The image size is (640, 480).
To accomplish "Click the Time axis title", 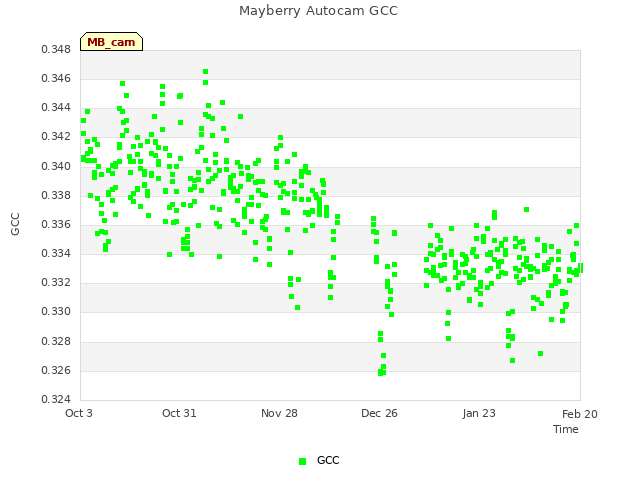I will pyautogui.click(x=566, y=429).
